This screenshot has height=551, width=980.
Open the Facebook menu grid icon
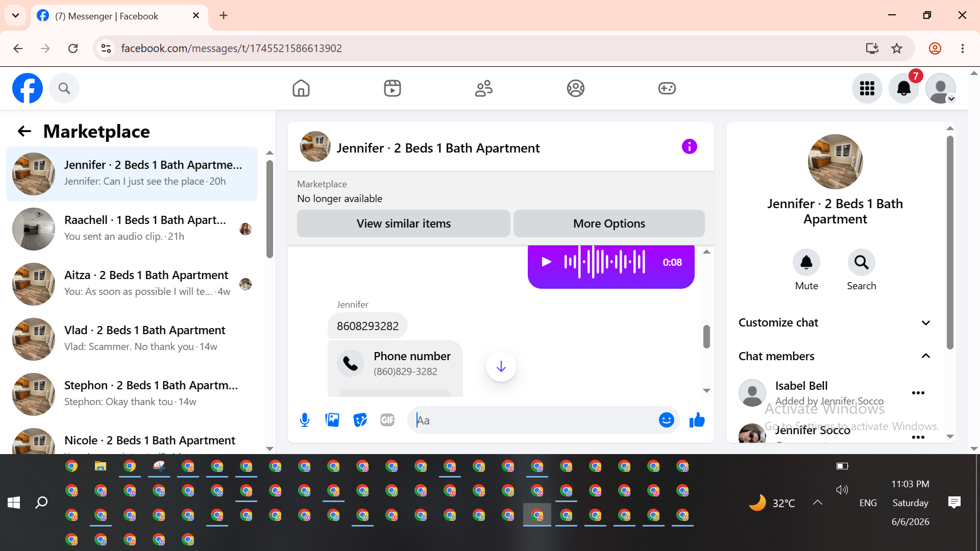867,88
